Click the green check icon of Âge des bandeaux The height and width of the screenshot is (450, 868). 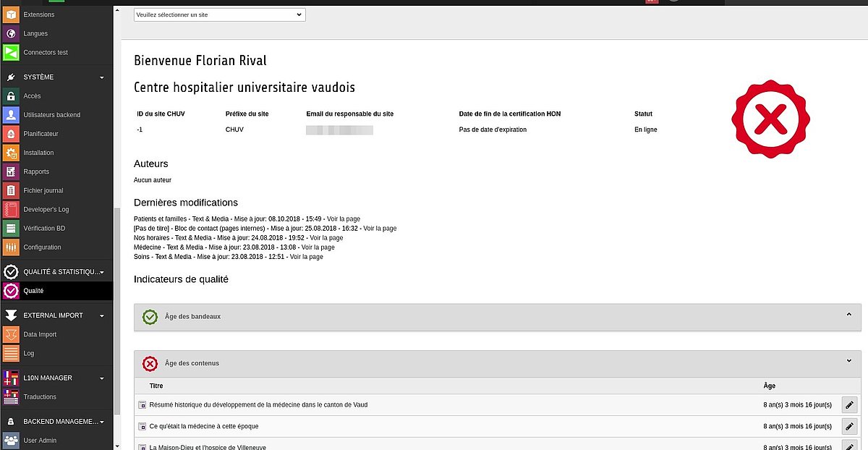(x=150, y=317)
